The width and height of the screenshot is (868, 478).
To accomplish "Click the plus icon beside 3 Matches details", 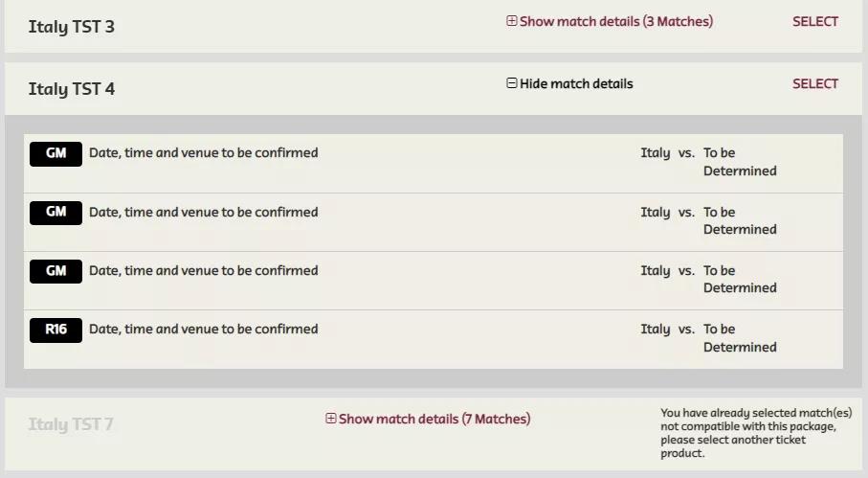I will [511, 21].
